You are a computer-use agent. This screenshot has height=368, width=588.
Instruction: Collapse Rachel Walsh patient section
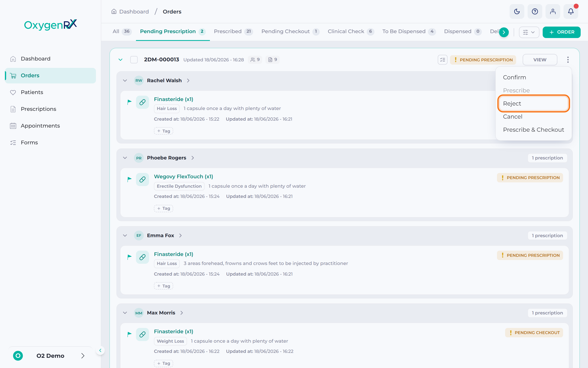(x=125, y=81)
